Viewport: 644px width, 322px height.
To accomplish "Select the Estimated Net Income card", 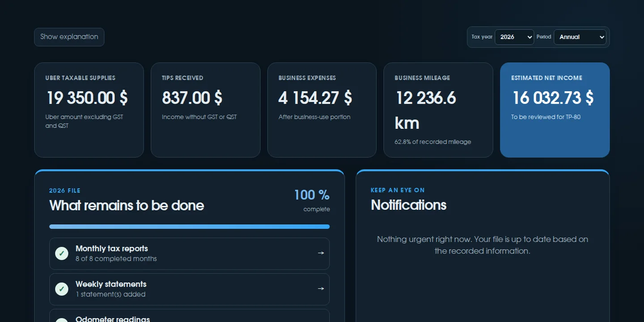I will [555, 110].
